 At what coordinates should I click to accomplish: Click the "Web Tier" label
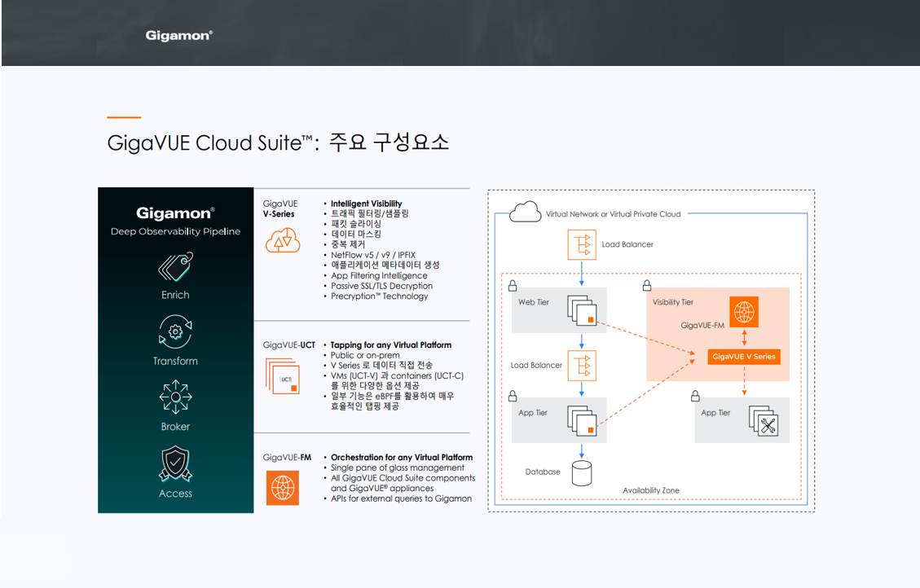[534, 302]
